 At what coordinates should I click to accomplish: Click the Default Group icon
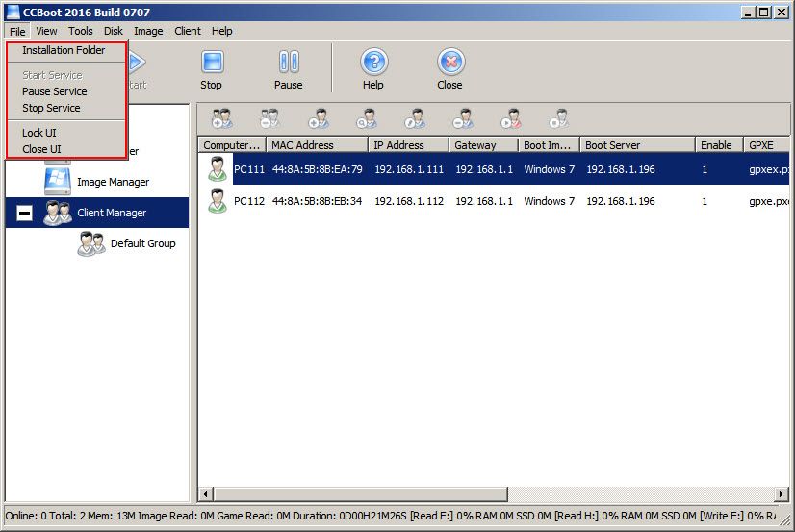tap(91, 243)
